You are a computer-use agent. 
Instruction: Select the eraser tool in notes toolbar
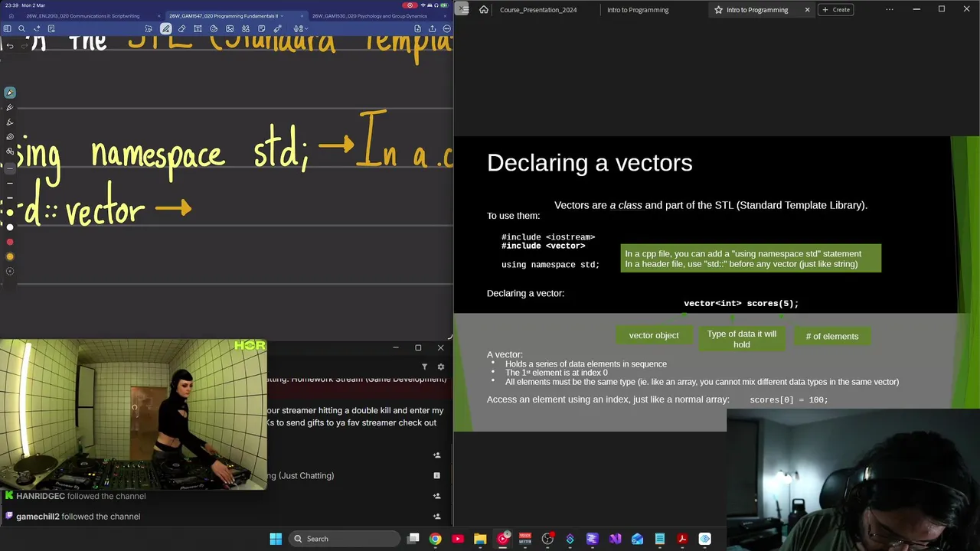tap(181, 28)
